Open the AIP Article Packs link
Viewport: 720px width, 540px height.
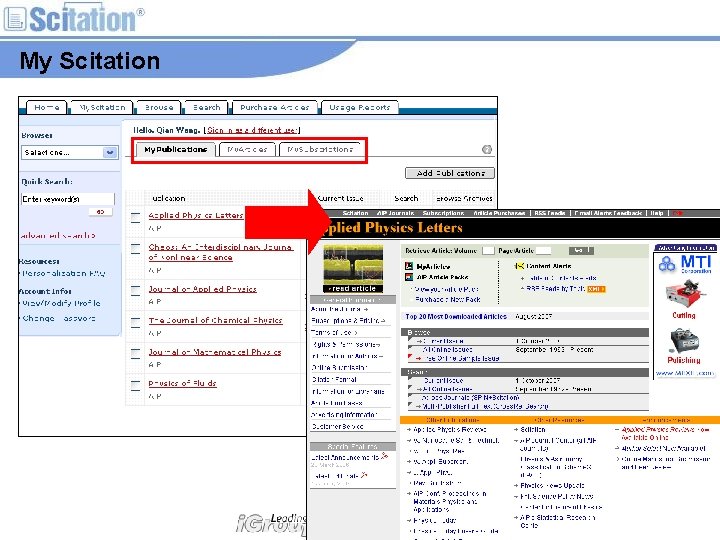click(x=442, y=277)
